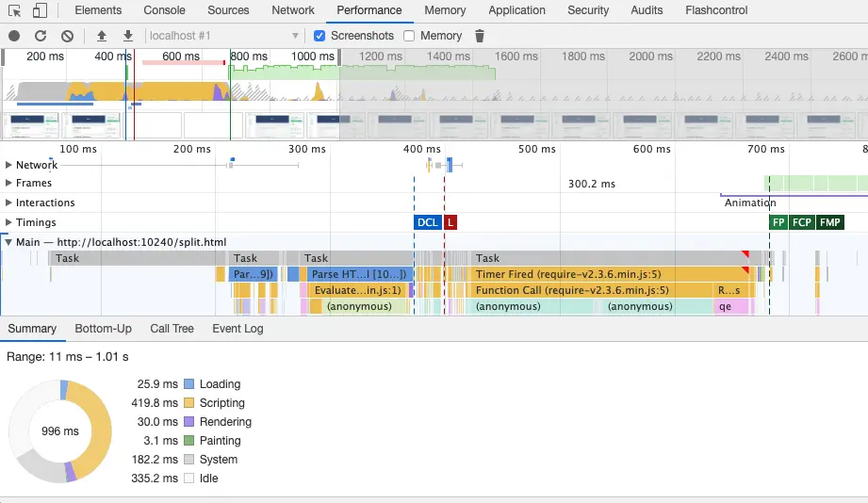This screenshot has height=503, width=868.
Task: Select the FMP timing marker
Action: 829,222
